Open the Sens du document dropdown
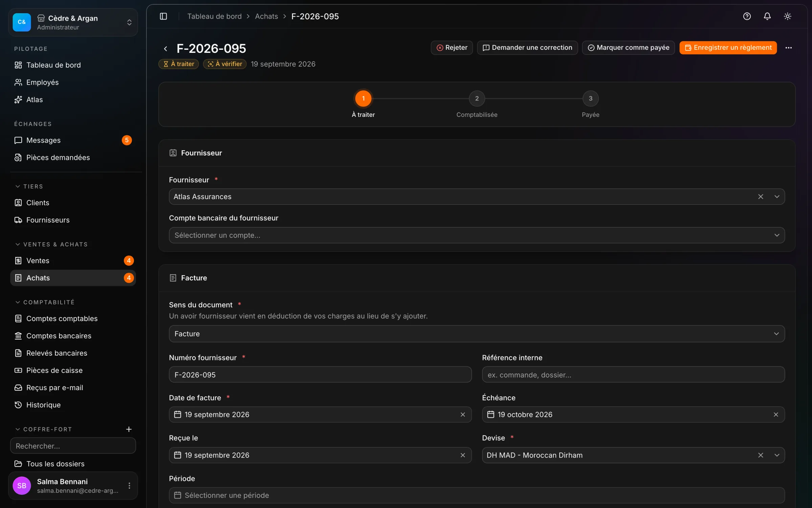This screenshot has height=508, width=812. tap(476, 334)
